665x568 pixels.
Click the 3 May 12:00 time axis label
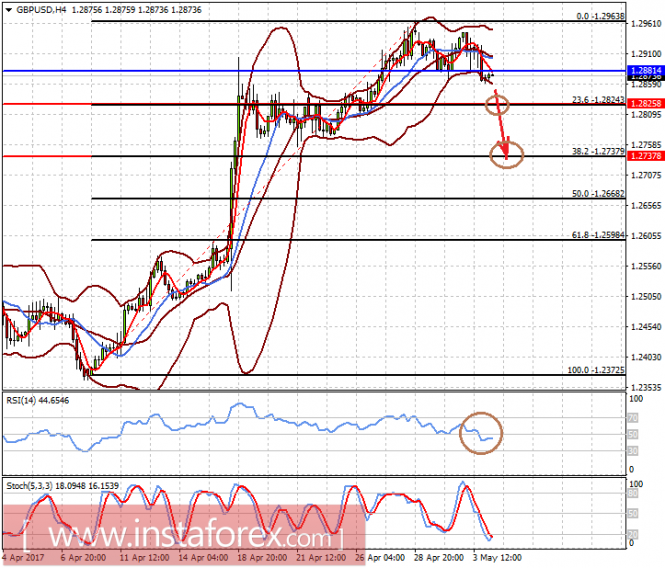coord(497,557)
